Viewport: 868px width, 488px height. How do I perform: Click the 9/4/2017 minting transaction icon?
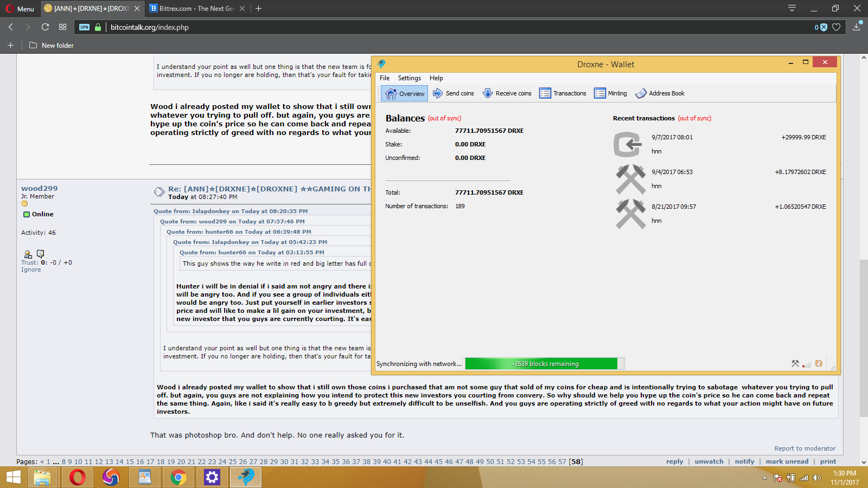630,179
